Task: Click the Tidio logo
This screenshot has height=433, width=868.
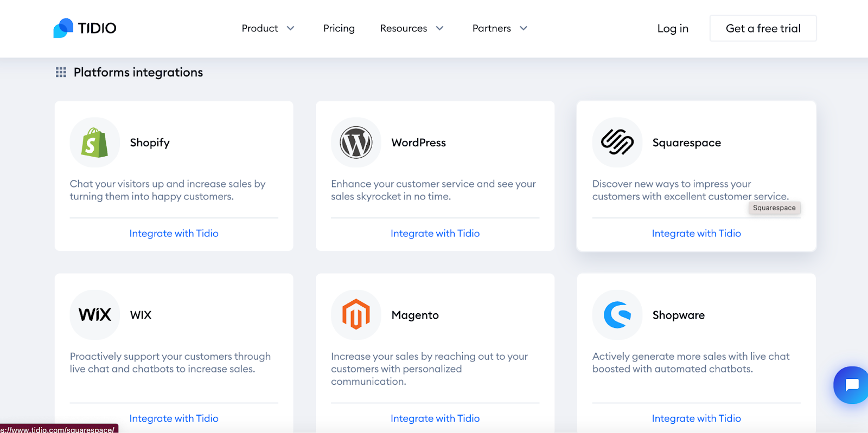Action: 85,28
